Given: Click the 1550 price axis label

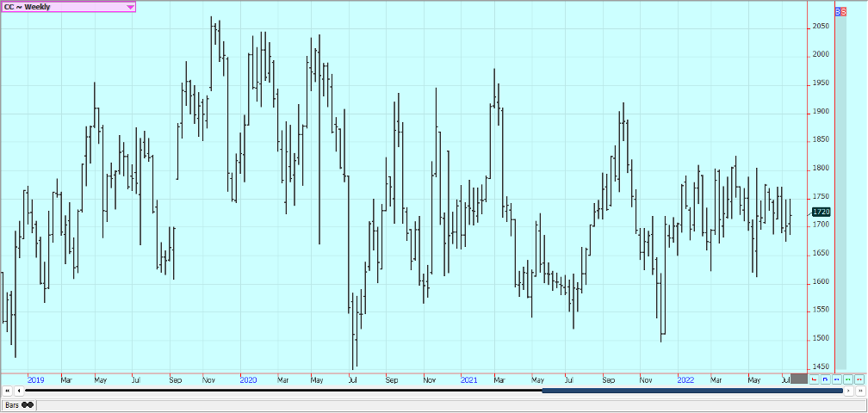Looking at the screenshot, I should coord(821,310).
